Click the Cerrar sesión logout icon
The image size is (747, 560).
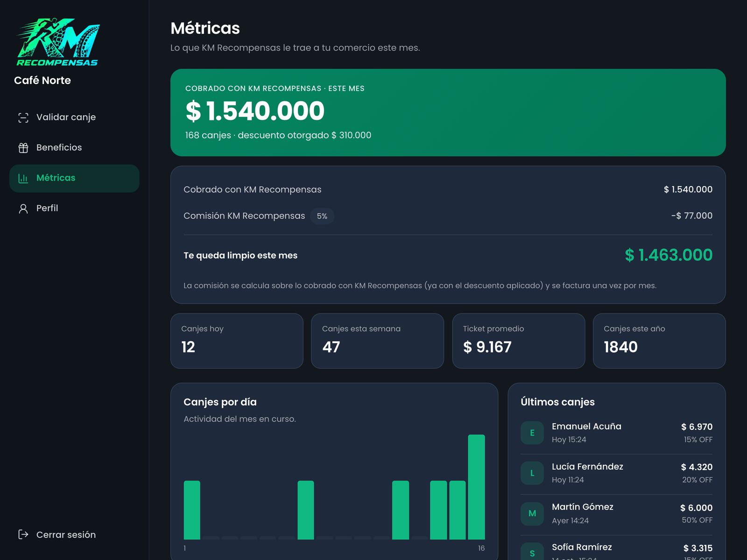click(23, 534)
